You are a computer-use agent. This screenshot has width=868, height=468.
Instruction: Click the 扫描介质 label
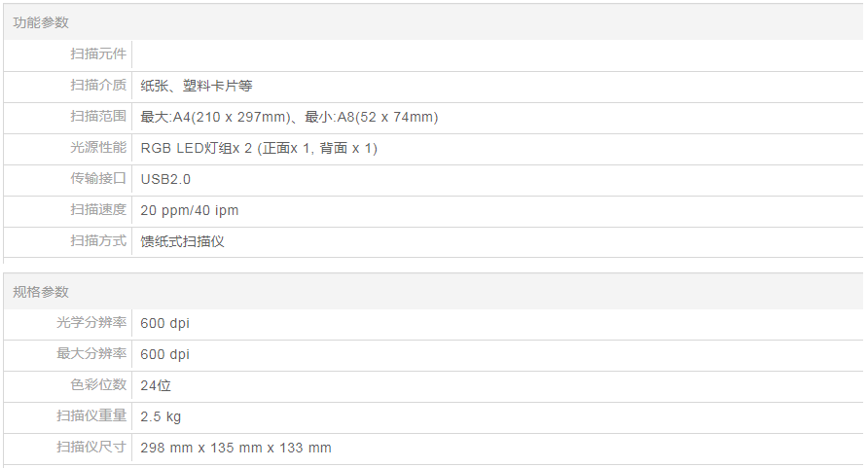click(x=98, y=86)
